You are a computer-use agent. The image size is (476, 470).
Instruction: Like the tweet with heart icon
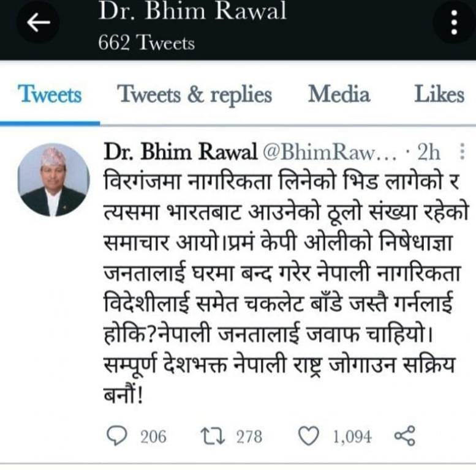[x=309, y=436]
